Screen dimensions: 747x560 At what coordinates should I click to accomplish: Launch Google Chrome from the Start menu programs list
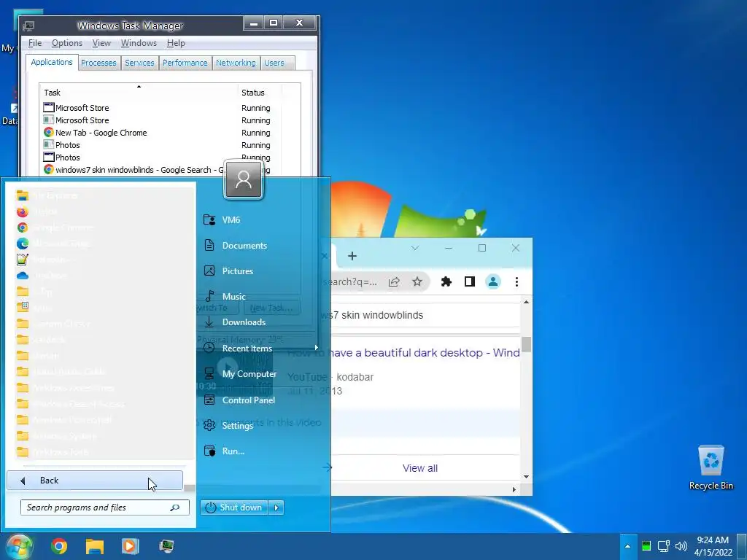pos(54,227)
